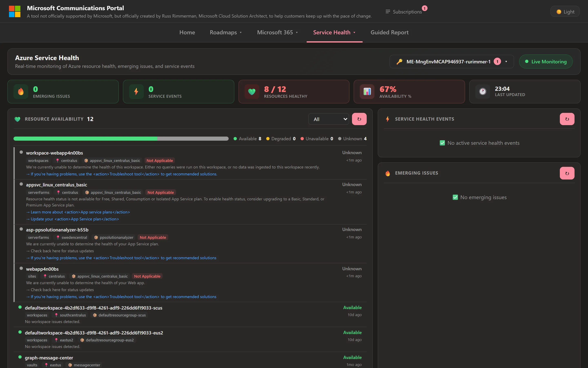Click the 8 / 12 Resources Healthy card
Viewport: 588px width, 368px height.
coord(294,92)
